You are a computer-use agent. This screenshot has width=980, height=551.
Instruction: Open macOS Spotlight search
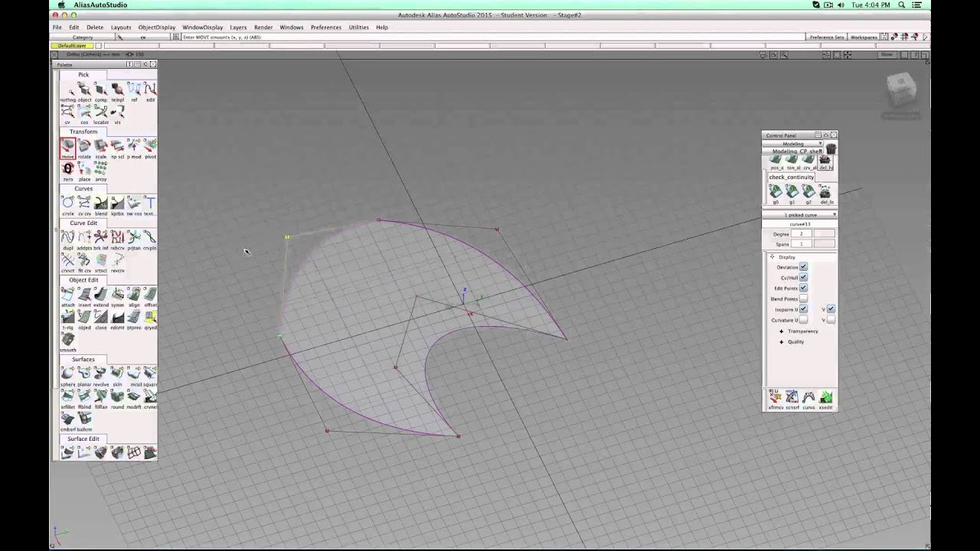click(902, 5)
